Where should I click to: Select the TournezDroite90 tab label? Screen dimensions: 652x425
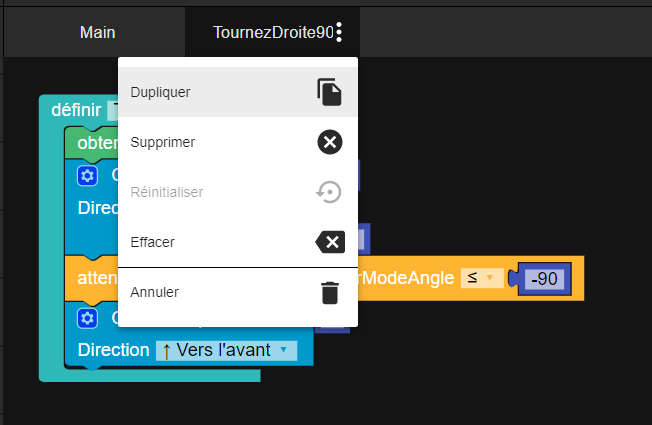(x=272, y=32)
